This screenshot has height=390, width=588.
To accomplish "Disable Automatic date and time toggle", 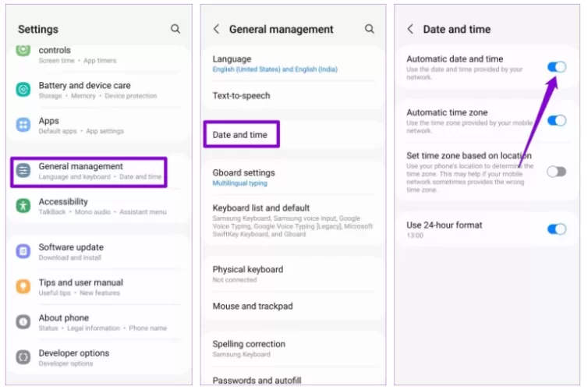I will [x=556, y=67].
